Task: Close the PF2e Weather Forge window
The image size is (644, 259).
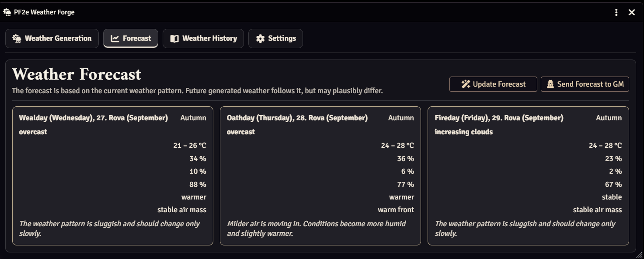Action: [x=632, y=12]
